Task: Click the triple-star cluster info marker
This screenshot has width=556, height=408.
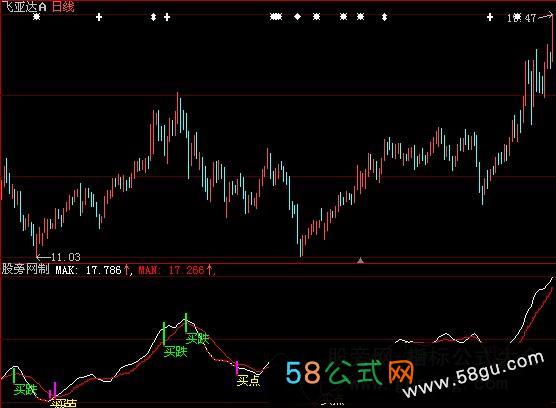Action: [276, 17]
